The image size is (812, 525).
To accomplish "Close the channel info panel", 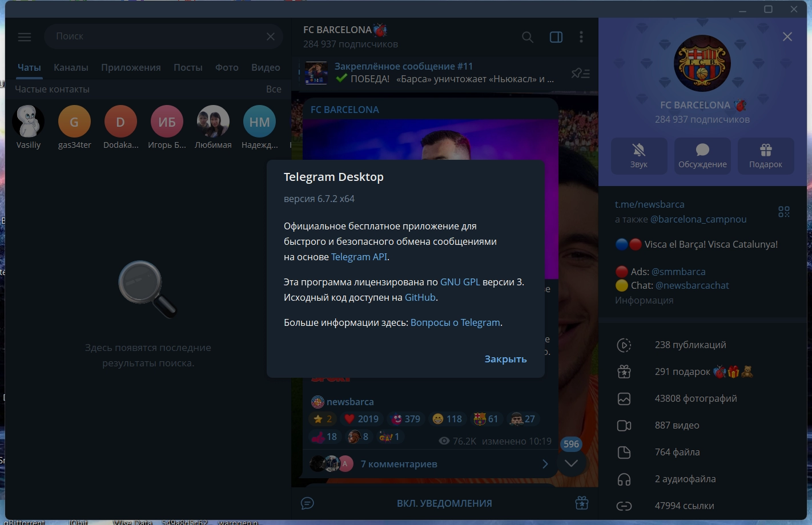I will (787, 37).
